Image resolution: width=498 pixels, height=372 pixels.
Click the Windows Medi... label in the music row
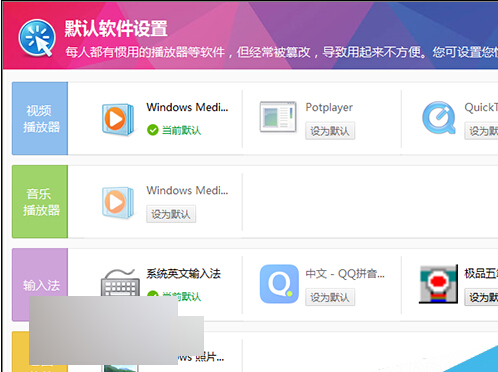point(187,190)
